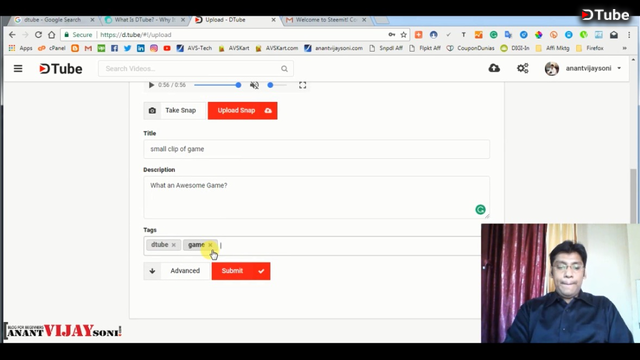Go back in browser history

[x=12, y=35]
